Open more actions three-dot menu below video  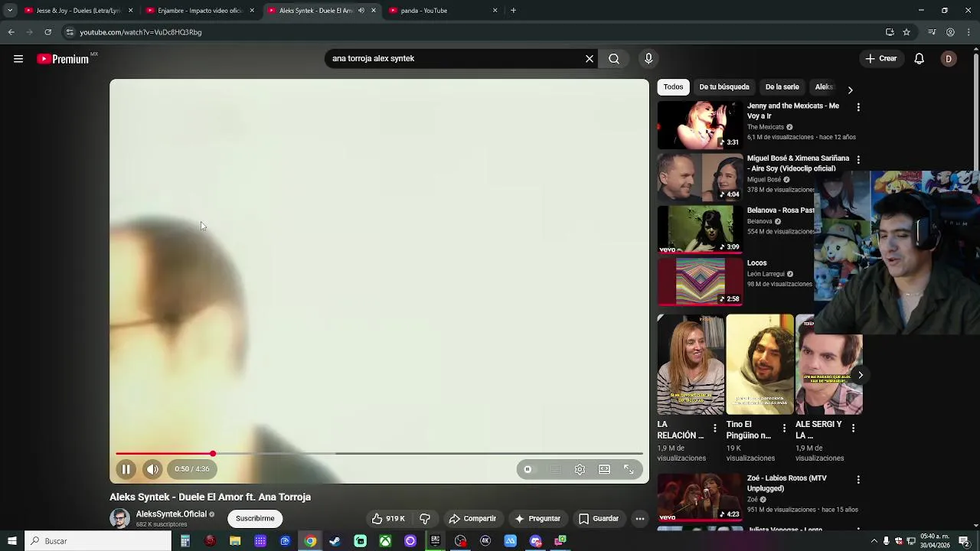coord(640,519)
